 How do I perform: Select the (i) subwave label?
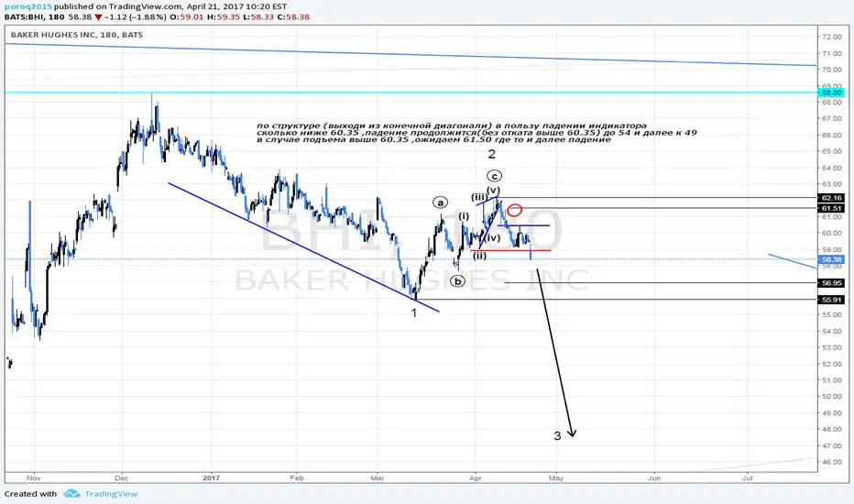(464, 216)
